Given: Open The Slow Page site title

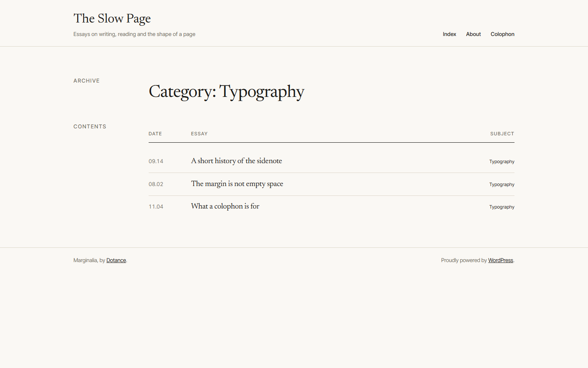Looking at the screenshot, I should pos(112,18).
